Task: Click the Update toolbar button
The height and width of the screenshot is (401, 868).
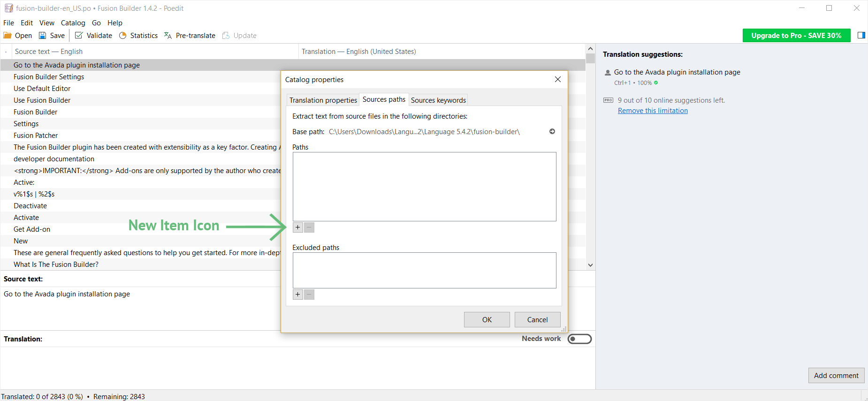Action: coord(239,36)
